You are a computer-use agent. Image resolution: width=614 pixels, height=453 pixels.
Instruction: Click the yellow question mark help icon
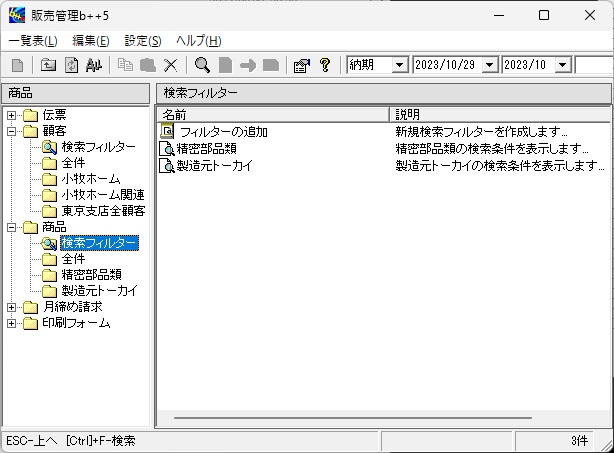[325, 65]
